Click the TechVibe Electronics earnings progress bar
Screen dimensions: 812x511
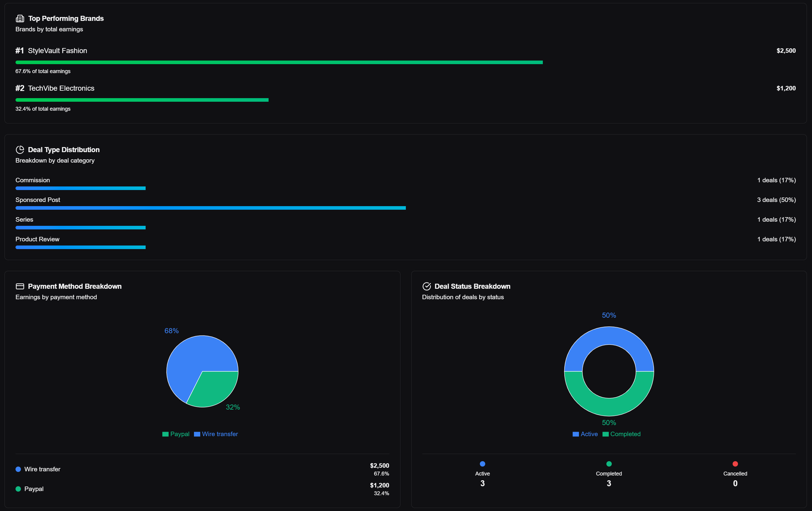pyautogui.click(x=142, y=100)
